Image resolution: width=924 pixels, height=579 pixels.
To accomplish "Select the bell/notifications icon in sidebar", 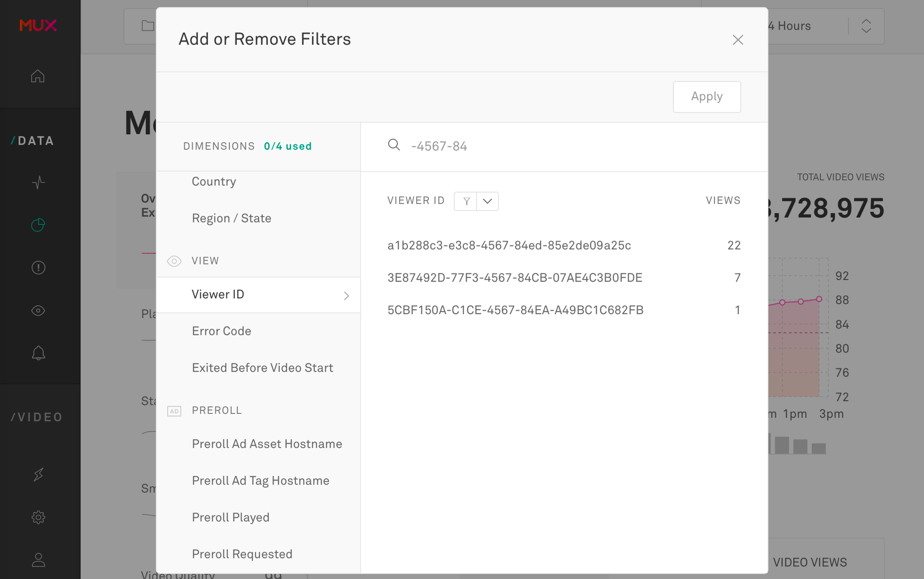I will (38, 353).
